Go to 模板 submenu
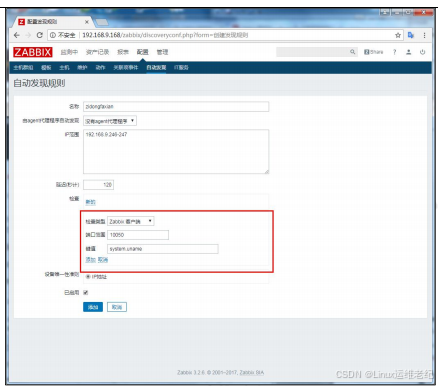Image resolution: width=438 pixels, height=386 pixels. pos(46,67)
